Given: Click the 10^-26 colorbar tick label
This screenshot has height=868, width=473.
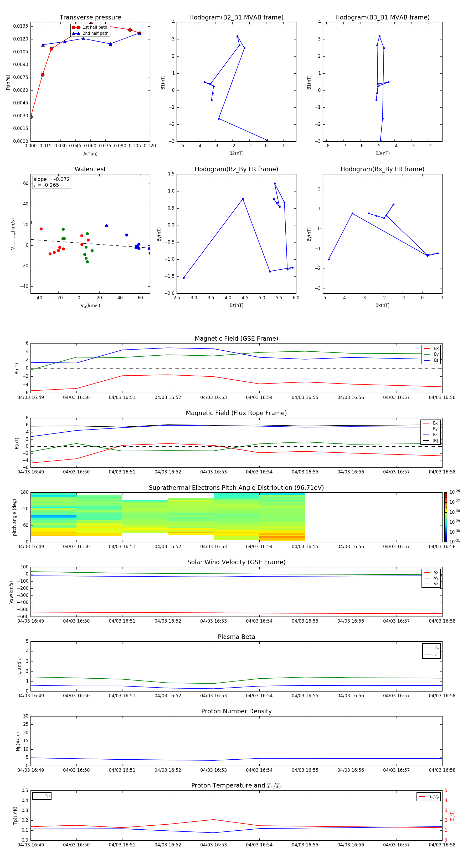Looking at the screenshot, I should point(455,492).
